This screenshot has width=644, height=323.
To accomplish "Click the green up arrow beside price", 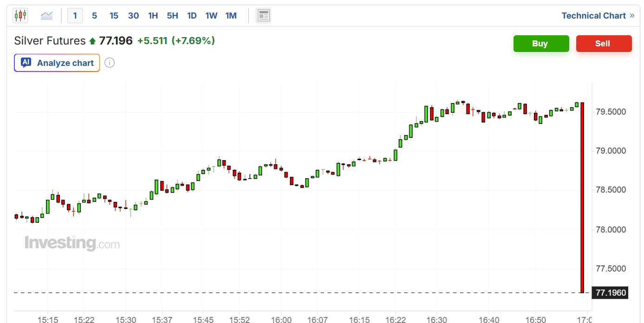I will [x=92, y=41].
